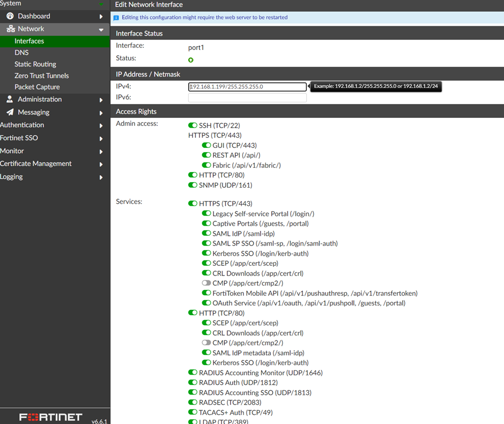Toggle SCEP under HTTPS services
This screenshot has width=504, height=424.
(x=206, y=263)
